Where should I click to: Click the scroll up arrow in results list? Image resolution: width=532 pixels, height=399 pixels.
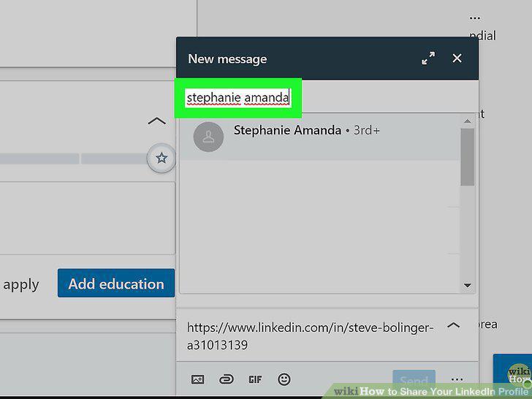tap(468, 121)
